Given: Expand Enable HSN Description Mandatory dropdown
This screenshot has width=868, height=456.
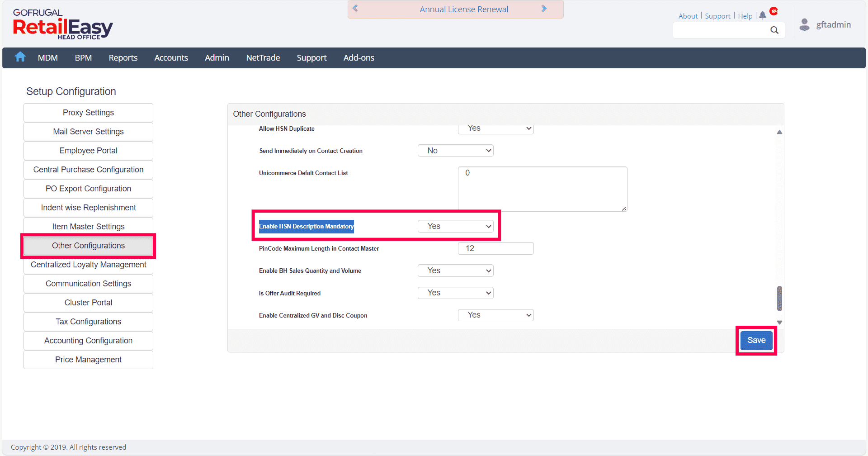Looking at the screenshot, I should (455, 226).
